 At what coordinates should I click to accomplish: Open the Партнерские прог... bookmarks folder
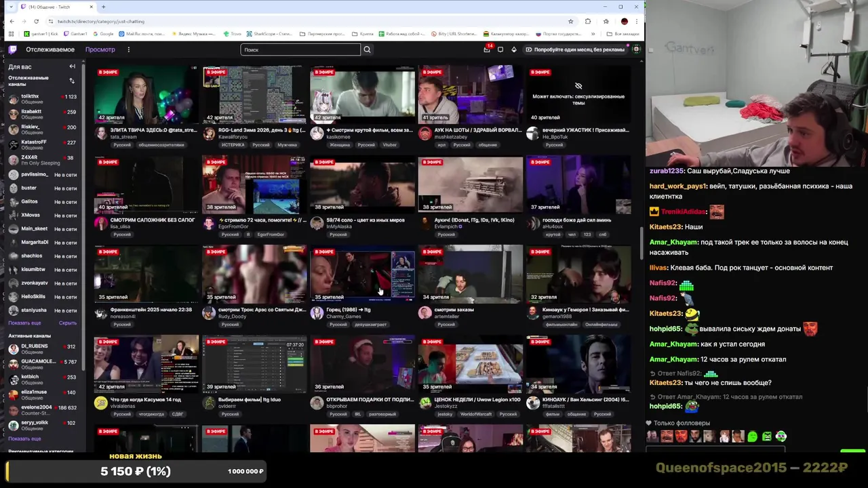[x=321, y=34]
